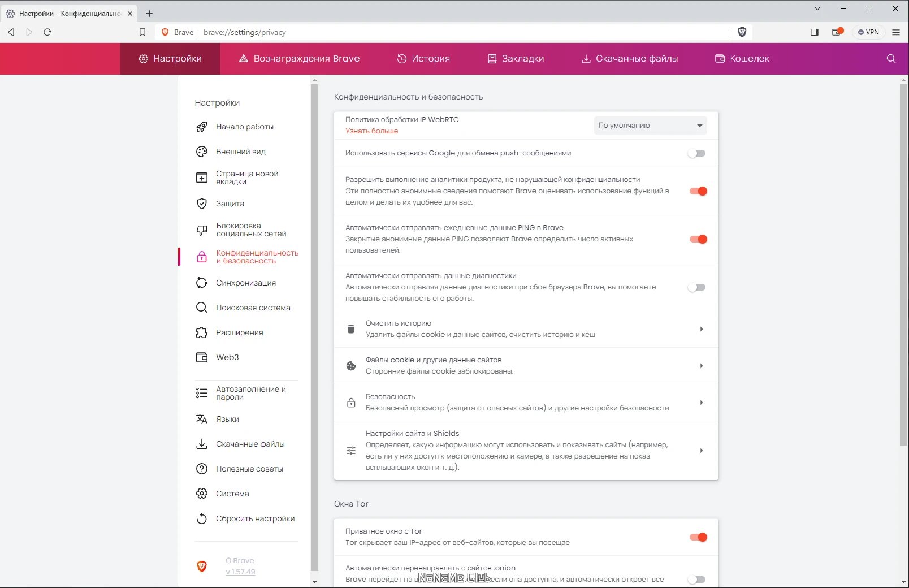Open the По умолчанию WebRTC policy dropdown

650,125
